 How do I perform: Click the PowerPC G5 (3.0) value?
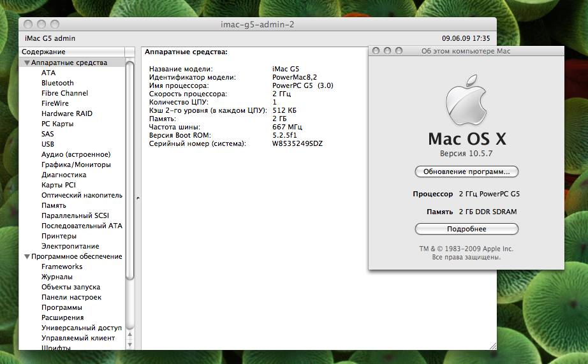(303, 85)
